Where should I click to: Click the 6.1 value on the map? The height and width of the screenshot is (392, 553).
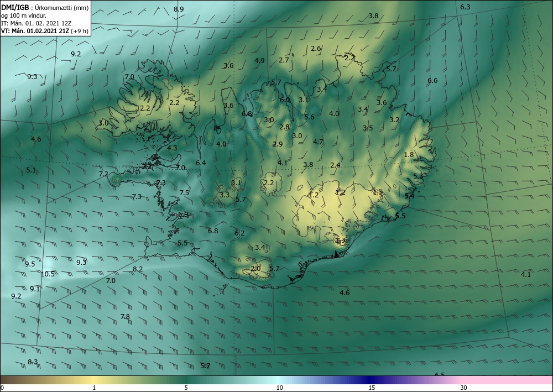coord(303,264)
